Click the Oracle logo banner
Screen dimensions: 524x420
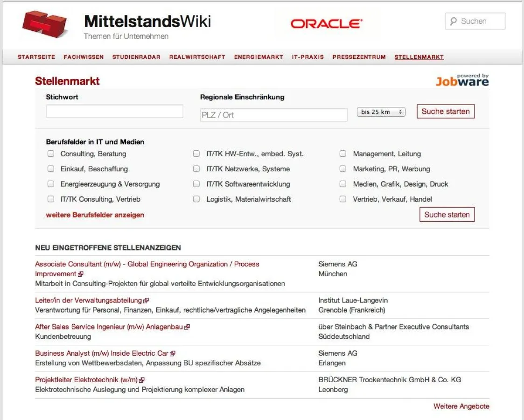[x=327, y=23]
